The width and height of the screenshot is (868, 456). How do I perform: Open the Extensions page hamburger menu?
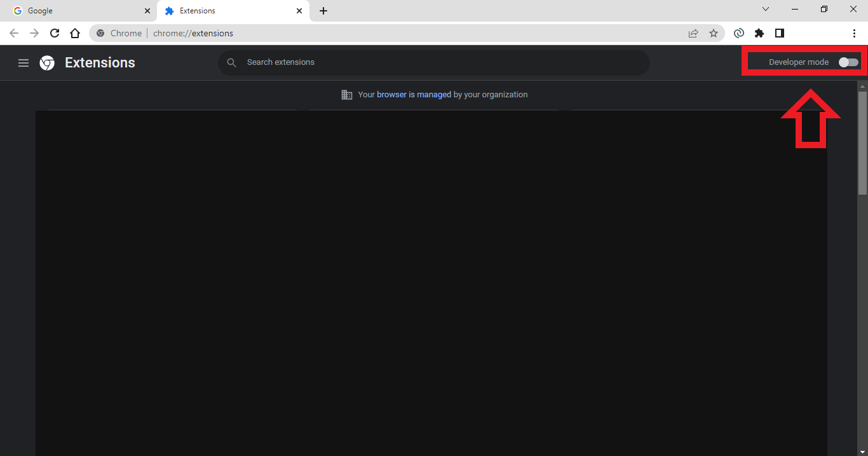(24, 62)
